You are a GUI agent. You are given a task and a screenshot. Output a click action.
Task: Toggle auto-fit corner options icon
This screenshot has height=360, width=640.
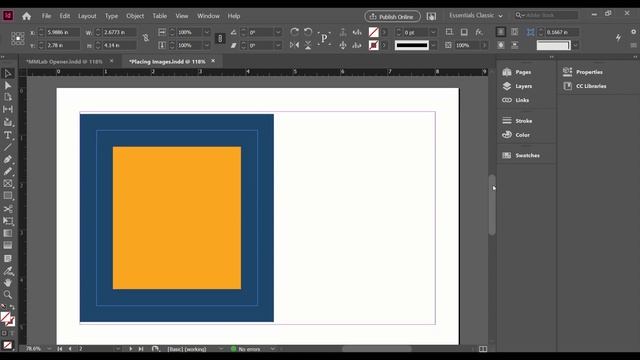[530, 32]
